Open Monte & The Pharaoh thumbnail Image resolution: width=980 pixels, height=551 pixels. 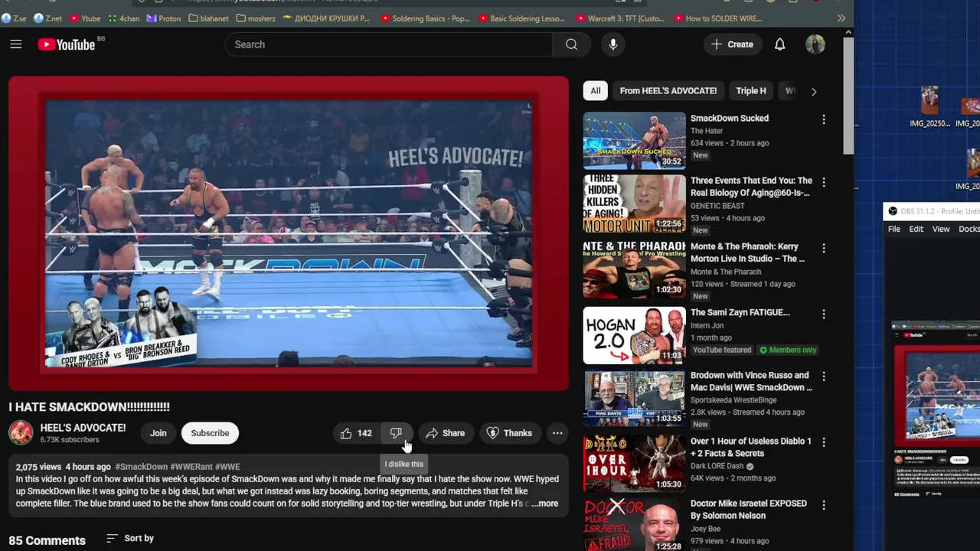[x=635, y=269]
